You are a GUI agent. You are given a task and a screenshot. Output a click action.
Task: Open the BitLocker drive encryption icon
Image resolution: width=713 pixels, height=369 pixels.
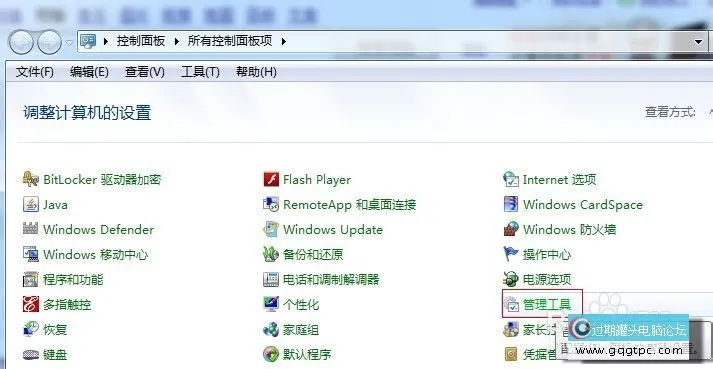pos(30,179)
